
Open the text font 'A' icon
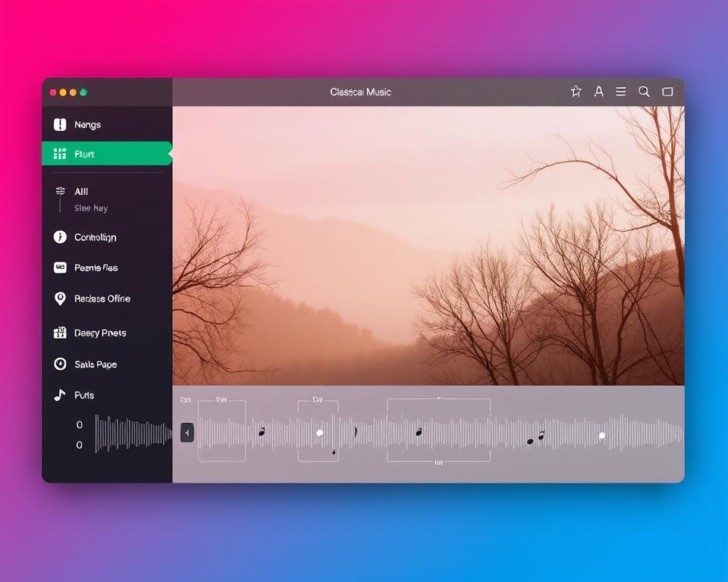click(598, 92)
